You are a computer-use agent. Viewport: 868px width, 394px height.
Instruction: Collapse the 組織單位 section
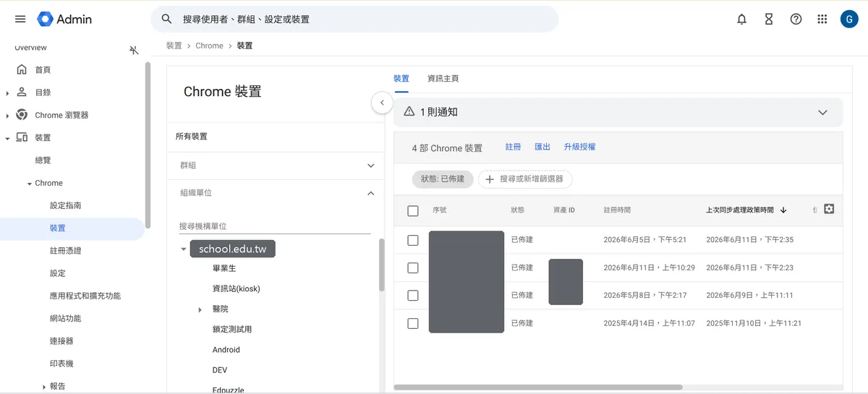coord(371,193)
